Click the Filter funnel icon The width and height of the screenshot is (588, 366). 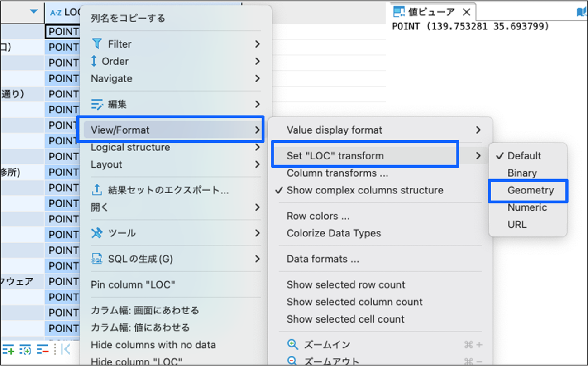(x=97, y=44)
